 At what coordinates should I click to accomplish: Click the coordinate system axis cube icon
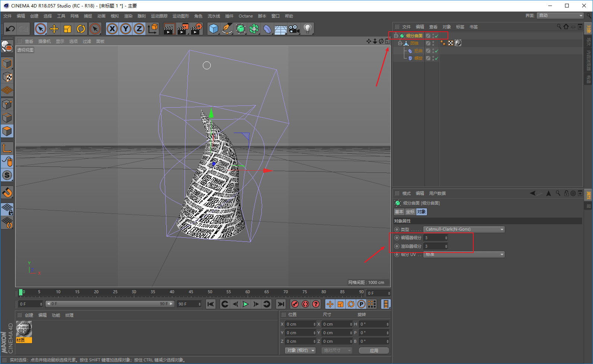[x=153, y=29]
